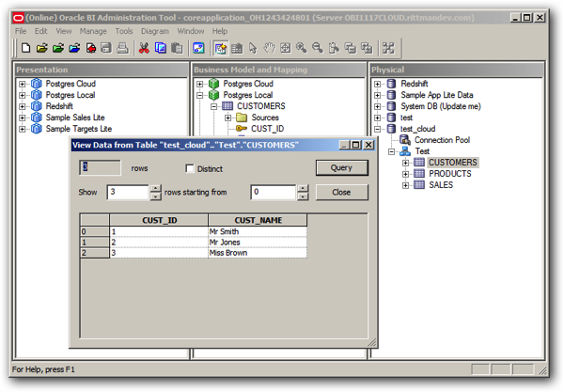Click the Save floppy disk icon

pos(106,48)
